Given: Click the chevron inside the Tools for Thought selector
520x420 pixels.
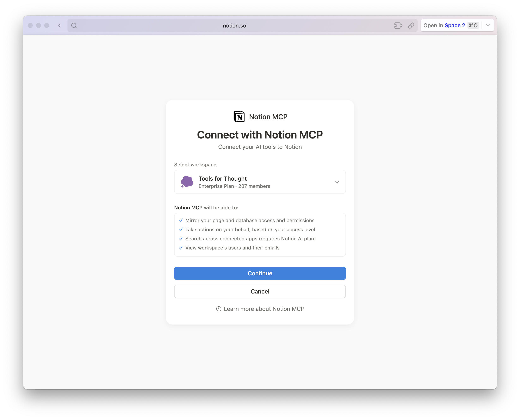Looking at the screenshot, I should (x=337, y=182).
